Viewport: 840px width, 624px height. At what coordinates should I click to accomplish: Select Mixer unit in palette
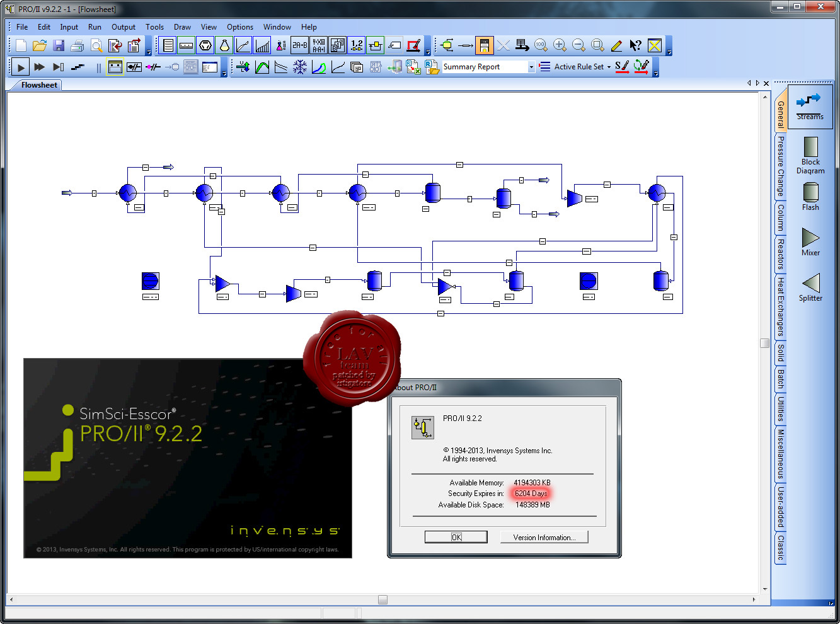click(x=810, y=242)
